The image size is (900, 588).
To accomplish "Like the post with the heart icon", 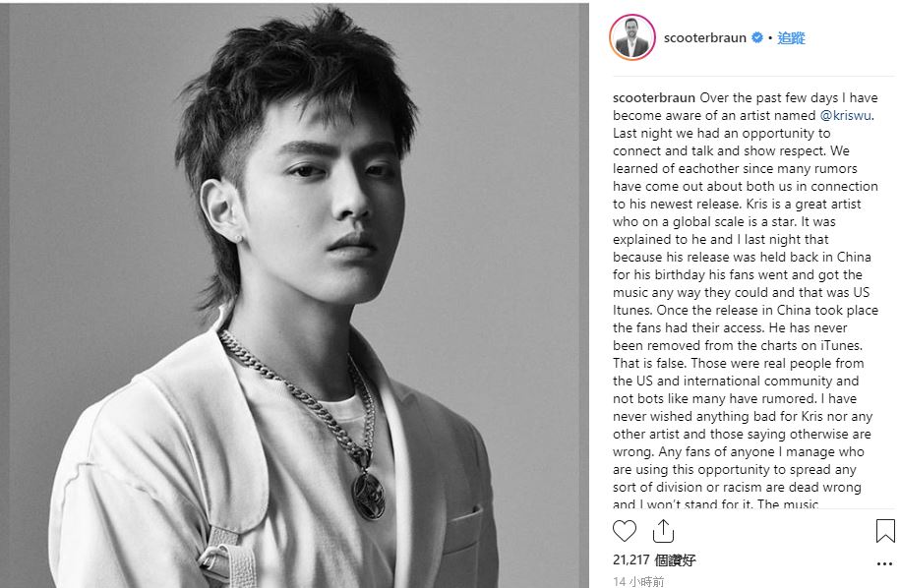I will 625,531.
